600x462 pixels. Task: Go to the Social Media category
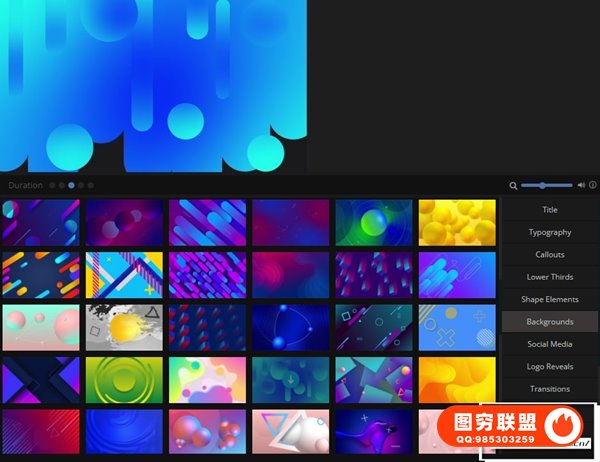550,344
